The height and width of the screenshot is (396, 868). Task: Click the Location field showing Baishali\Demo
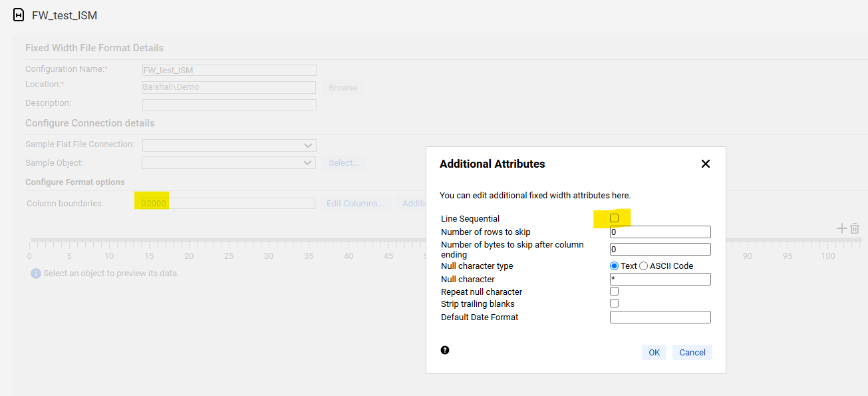(229, 87)
